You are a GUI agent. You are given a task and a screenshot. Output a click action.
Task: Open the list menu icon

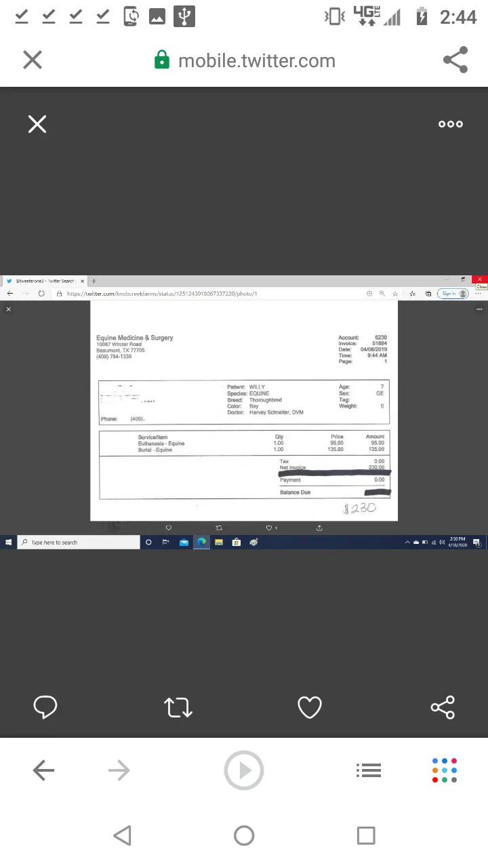pyautogui.click(x=369, y=770)
